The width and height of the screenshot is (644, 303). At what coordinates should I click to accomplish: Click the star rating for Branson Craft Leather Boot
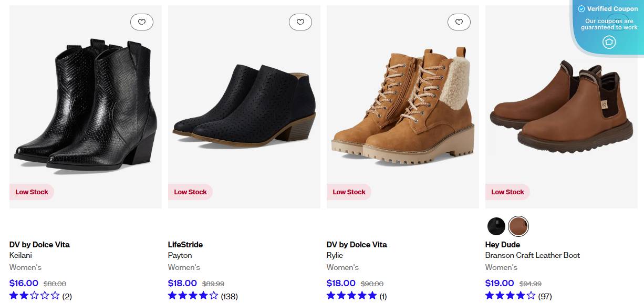tap(511, 295)
